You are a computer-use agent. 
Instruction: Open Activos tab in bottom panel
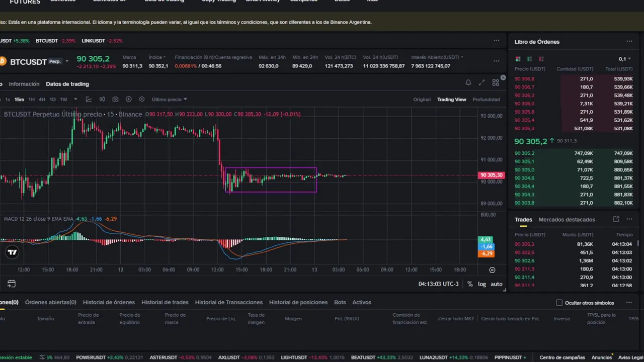pyautogui.click(x=362, y=302)
